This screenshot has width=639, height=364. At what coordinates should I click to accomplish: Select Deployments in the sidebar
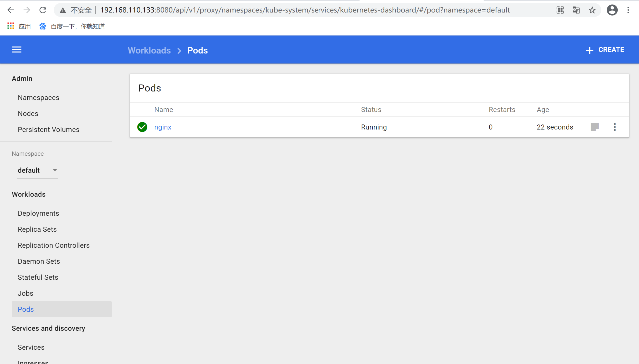click(x=38, y=213)
